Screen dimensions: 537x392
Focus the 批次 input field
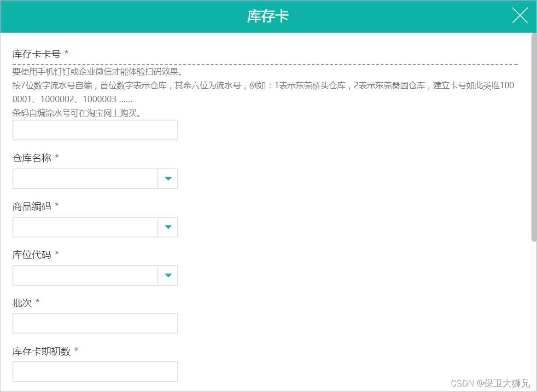click(x=95, y=323)
